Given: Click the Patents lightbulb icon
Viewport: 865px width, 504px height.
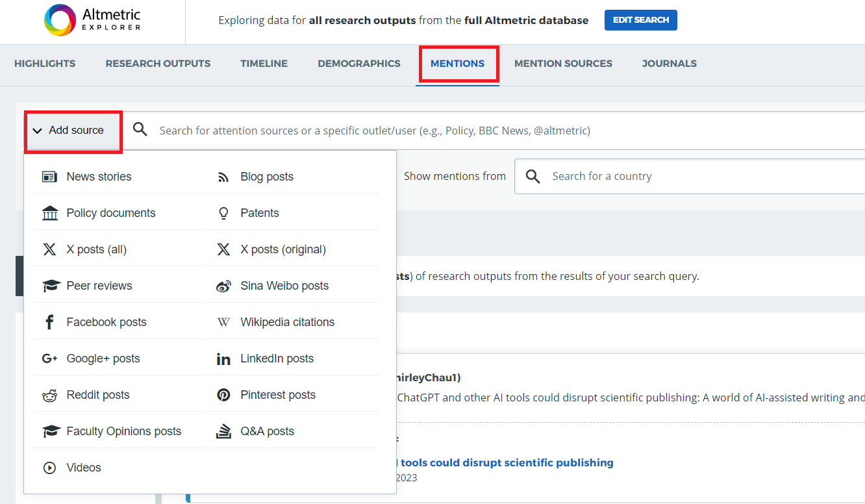Looking at the screenshot, I should tap(223, 213).
